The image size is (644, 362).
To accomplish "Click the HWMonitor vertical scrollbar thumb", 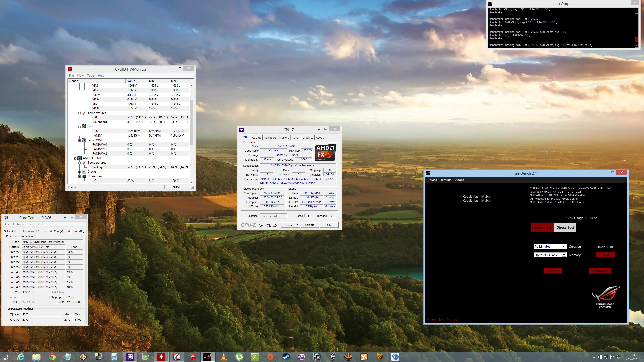I will pos(191,122).
